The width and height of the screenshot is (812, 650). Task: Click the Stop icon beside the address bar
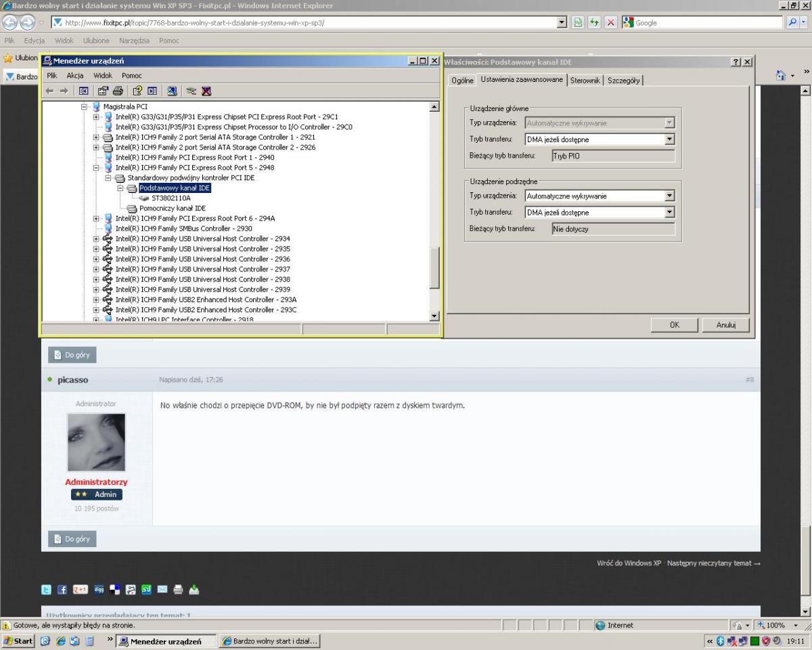tap(610, 23)
